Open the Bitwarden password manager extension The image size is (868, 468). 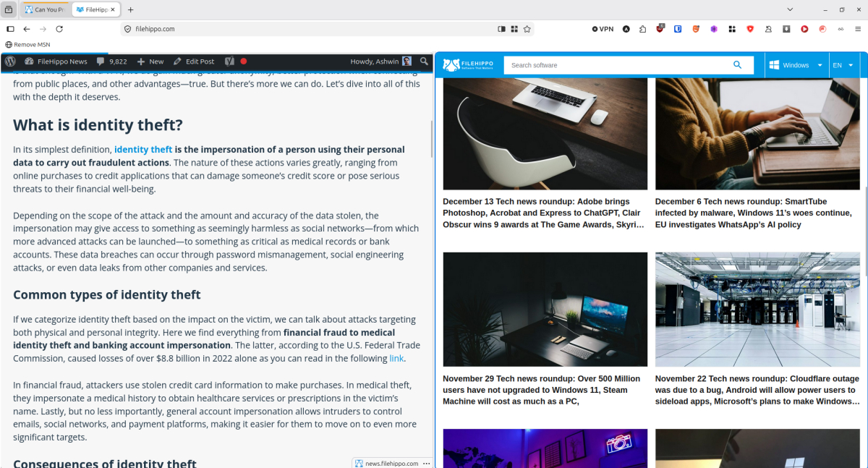(678, 29)
